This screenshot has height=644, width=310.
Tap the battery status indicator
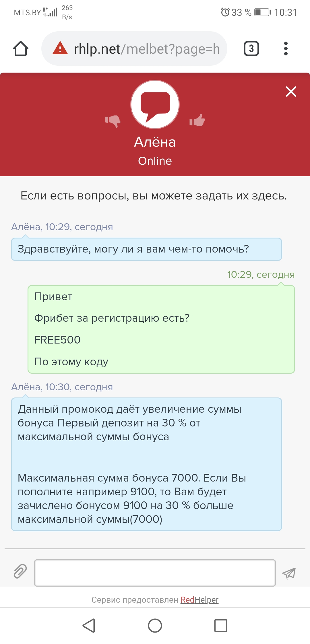[x=262, y=12]
